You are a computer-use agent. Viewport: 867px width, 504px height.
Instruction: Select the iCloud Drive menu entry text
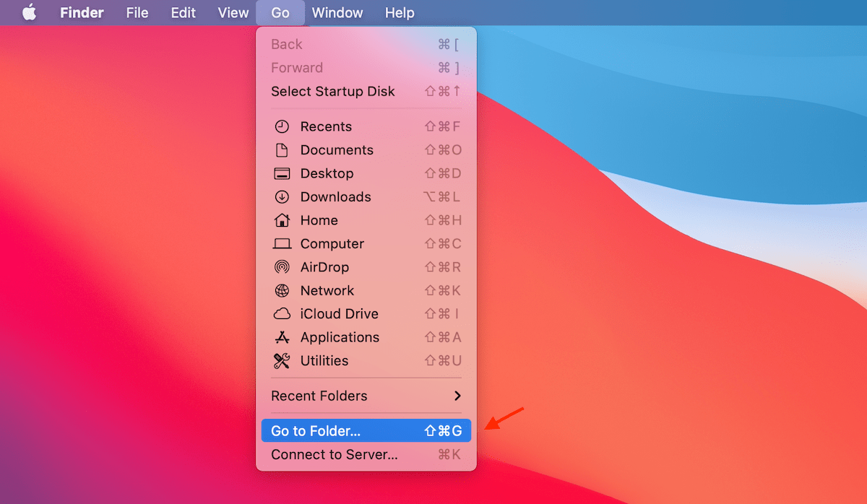(x=340, y=314)
